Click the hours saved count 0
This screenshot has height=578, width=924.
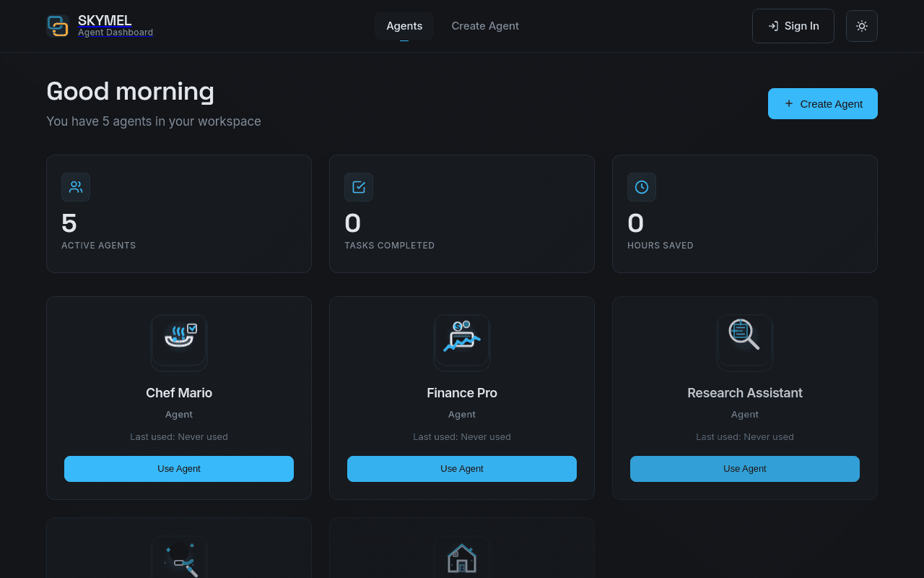(x=636, y=223)
